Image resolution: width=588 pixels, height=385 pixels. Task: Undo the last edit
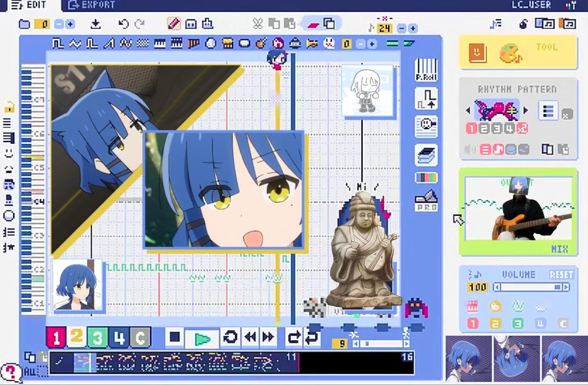click(123, 24)
